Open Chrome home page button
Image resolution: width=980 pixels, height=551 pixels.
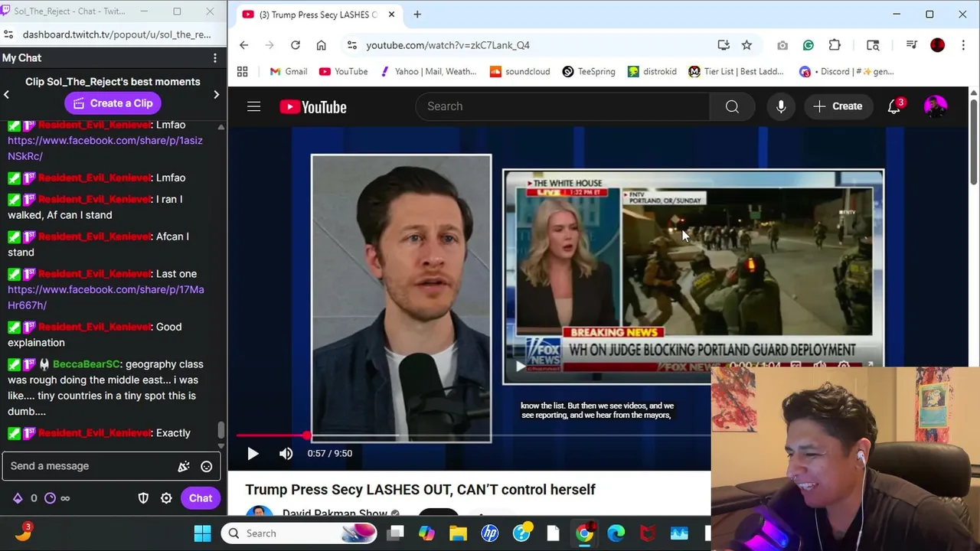(321, 45)
